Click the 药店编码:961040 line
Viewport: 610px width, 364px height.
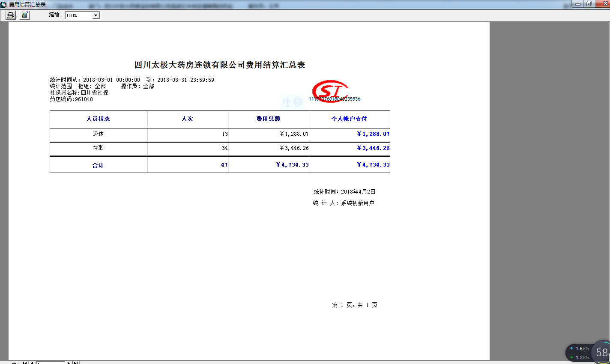point(71,99)
